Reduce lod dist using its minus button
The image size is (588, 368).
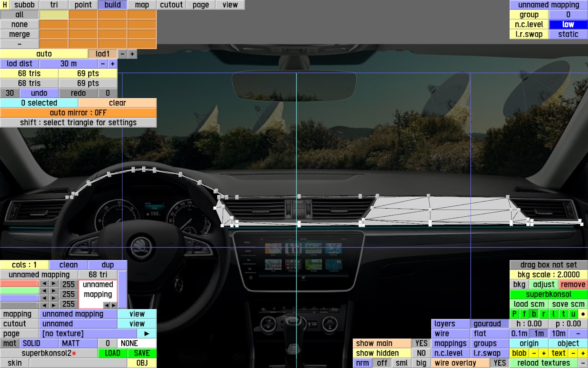click(x=103, y=64)
